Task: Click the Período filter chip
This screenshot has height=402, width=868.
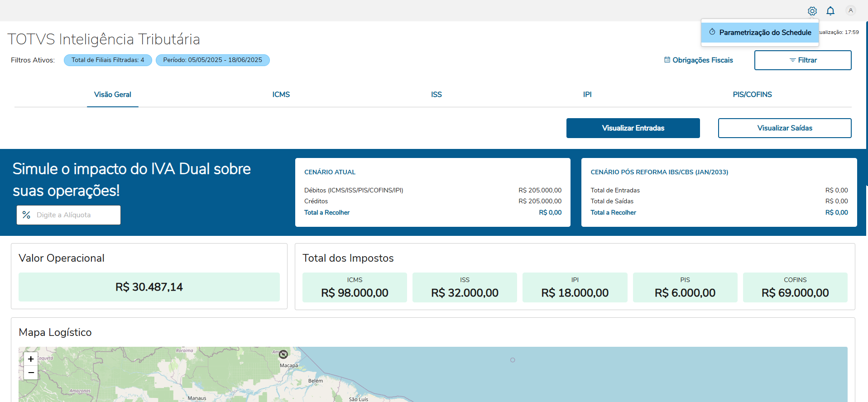Action: (x=213, y=60)
